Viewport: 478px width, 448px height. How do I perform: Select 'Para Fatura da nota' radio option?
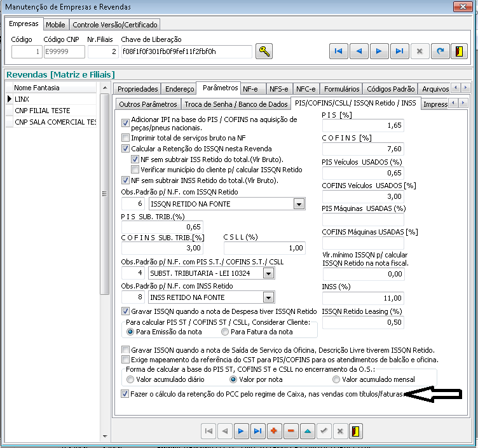tap(224, 332)
